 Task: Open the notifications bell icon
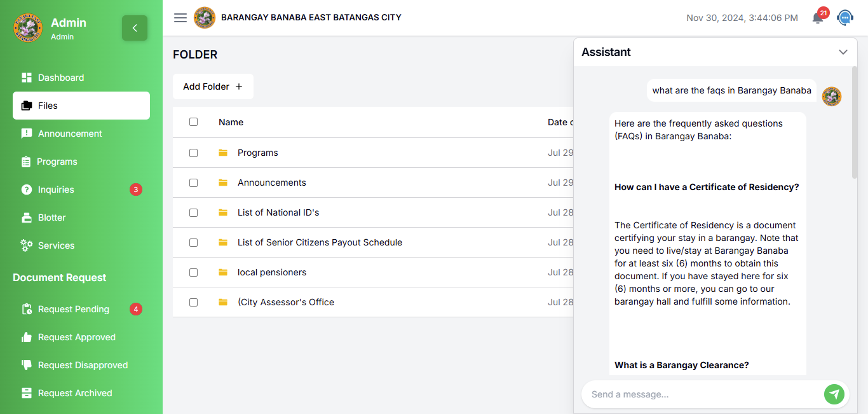coord(818,18)
